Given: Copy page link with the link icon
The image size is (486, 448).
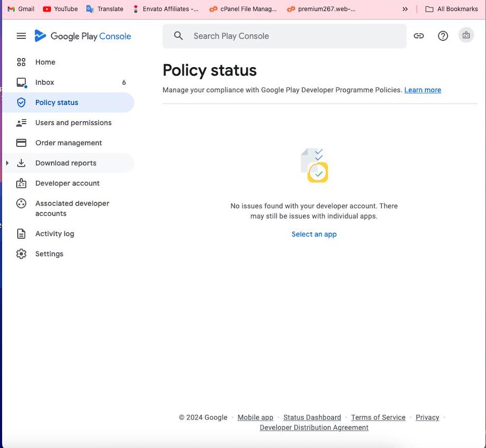Looking at the screenshot, I should (418, 36).
